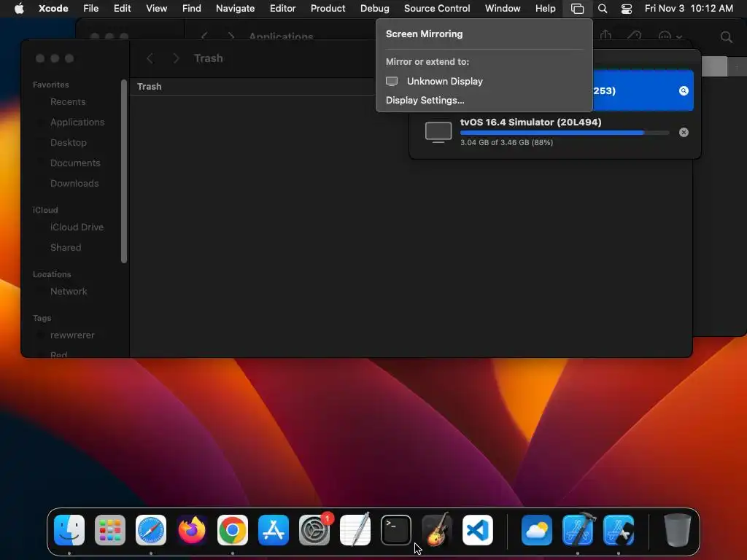This screenshot has width=747, height=560.
Task: Open the Debug menu
Action: (374, 8)
